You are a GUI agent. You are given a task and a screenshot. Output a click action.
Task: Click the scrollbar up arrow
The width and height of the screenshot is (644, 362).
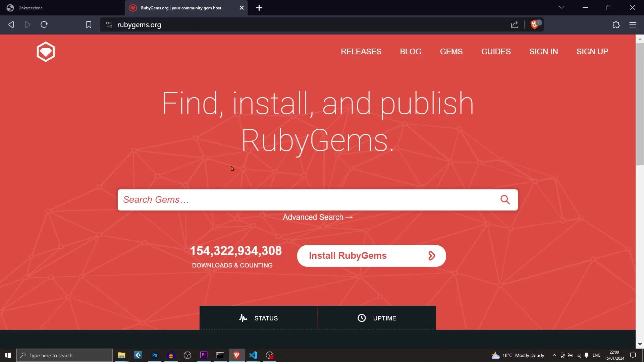[640, 39]
